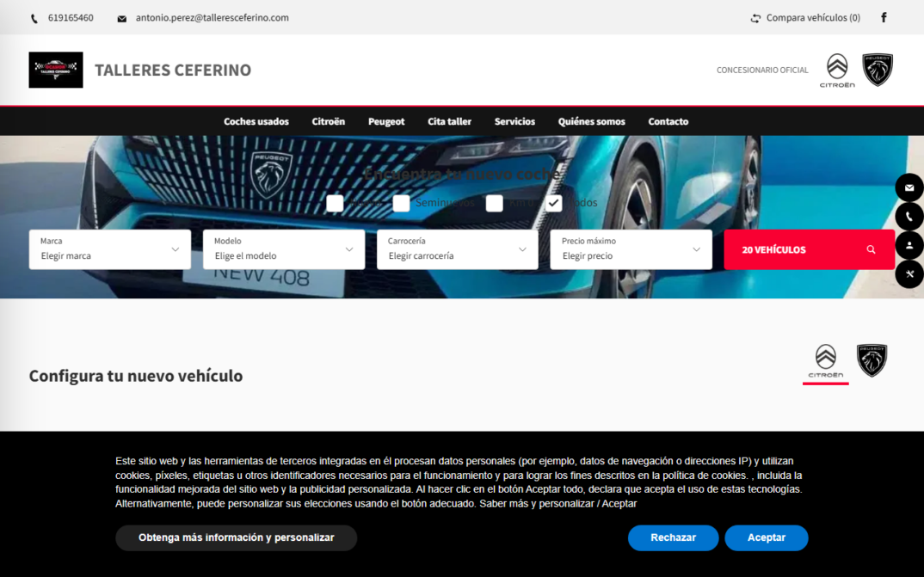Open the Peugeot menu item
924x577 pixels.
pos(386,121)
